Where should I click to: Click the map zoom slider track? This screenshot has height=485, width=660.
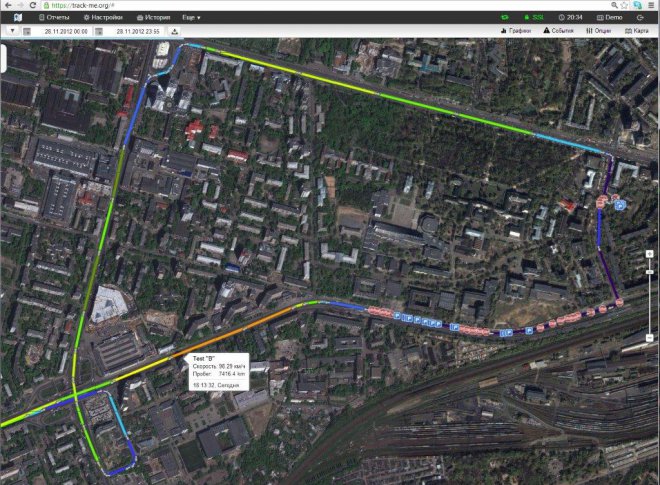(4, 58)
